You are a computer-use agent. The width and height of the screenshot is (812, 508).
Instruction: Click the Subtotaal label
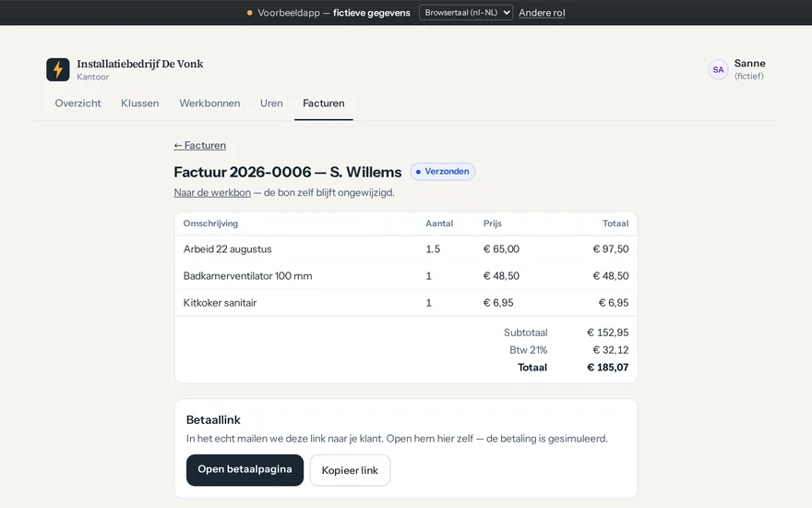point(525,333)
